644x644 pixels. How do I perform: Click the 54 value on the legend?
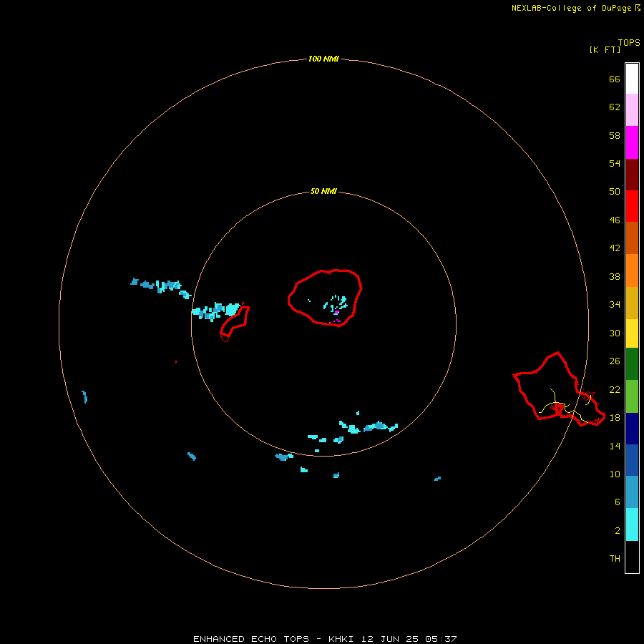click(615, 163)
